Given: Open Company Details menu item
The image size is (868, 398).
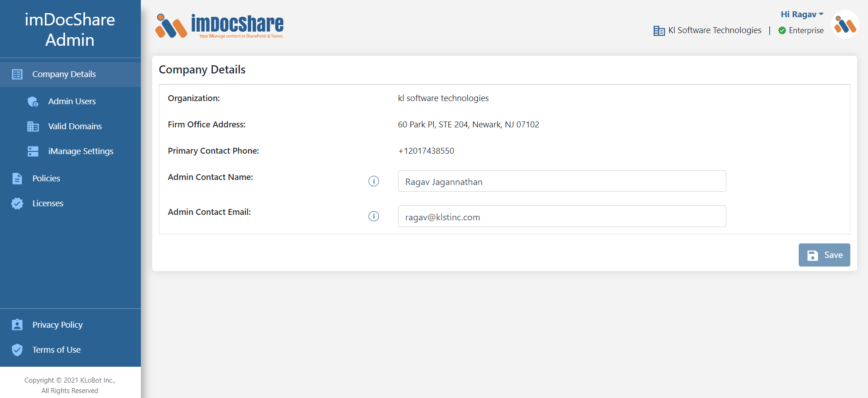Looking at the screenshot, I should click(70, 74).
